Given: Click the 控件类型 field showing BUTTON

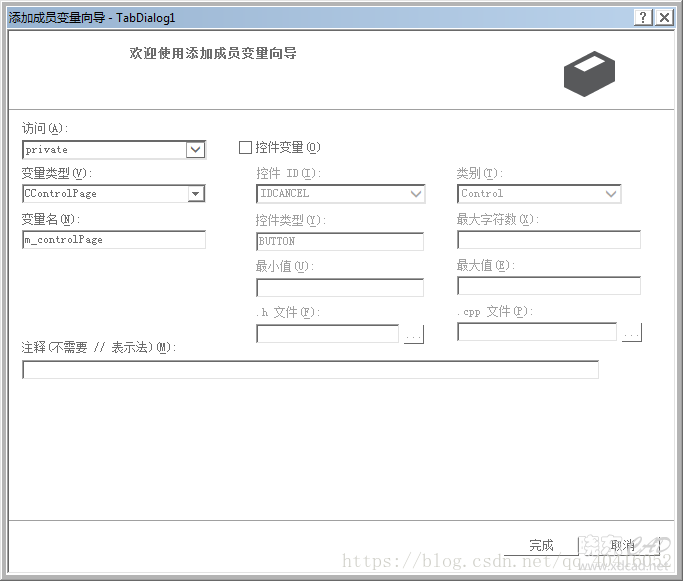Looking at the screenshot, I should (340, 241).
